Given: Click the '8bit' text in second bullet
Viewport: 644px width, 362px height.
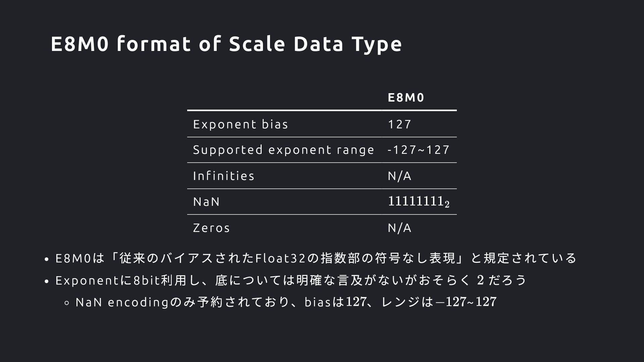Looking at the screenshot, I should (147, 280).
